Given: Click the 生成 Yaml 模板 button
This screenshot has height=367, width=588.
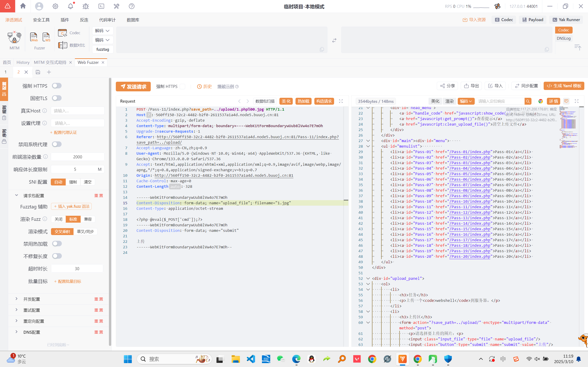Looking at the screenshot, I should [x=564, y=86].
